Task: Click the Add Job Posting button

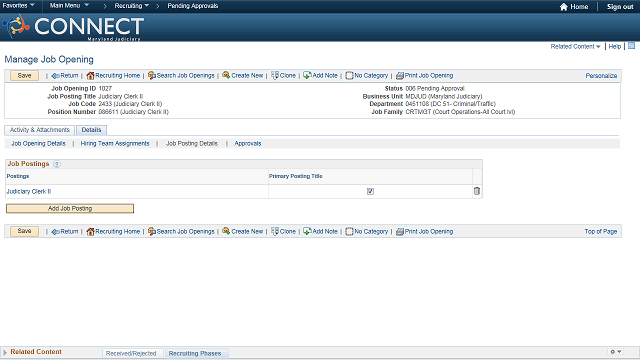Action: point(70,209)
